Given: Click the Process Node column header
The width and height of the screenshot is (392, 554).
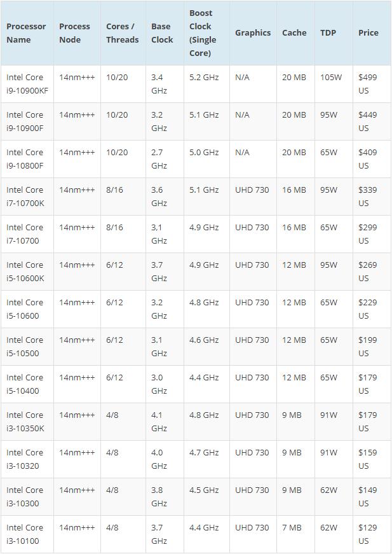Looking at the screenshot, I should pyautogui.click(x=74, y=33).
